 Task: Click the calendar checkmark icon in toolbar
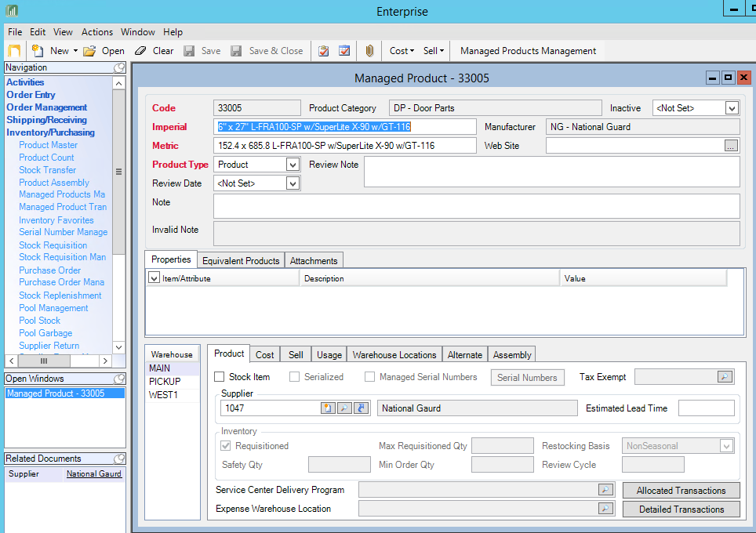pos(344,51)
